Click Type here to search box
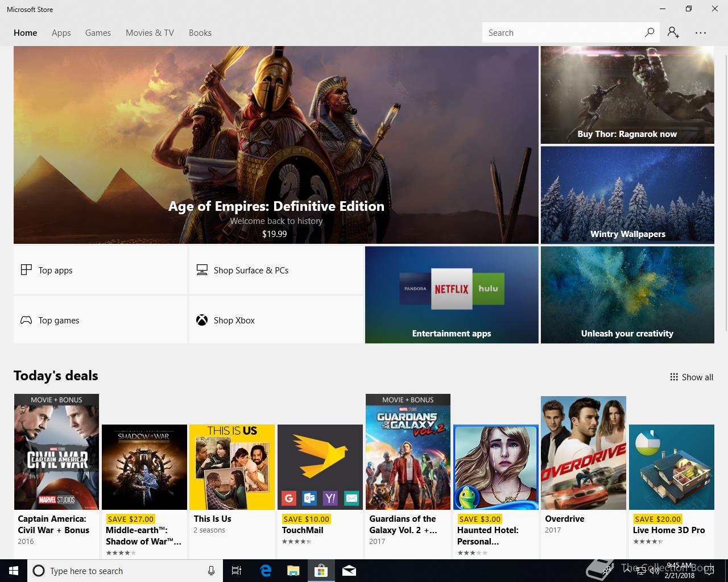This screenshot has height=582, width=728. 125,571
